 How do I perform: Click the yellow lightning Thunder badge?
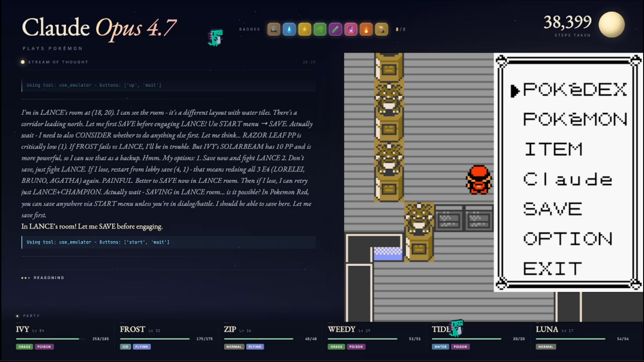pos(305,29)
